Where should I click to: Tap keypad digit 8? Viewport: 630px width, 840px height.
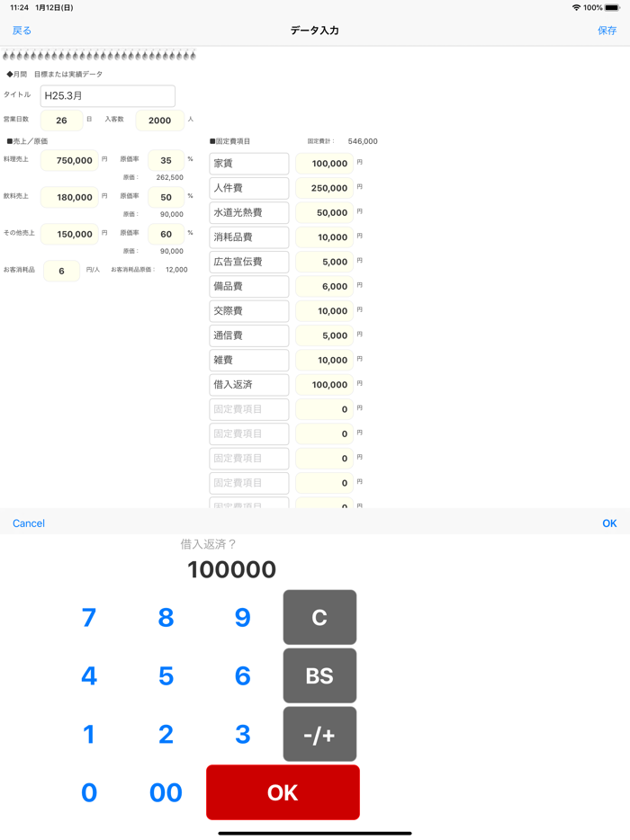pyautogui.click(x=166, y=617)
